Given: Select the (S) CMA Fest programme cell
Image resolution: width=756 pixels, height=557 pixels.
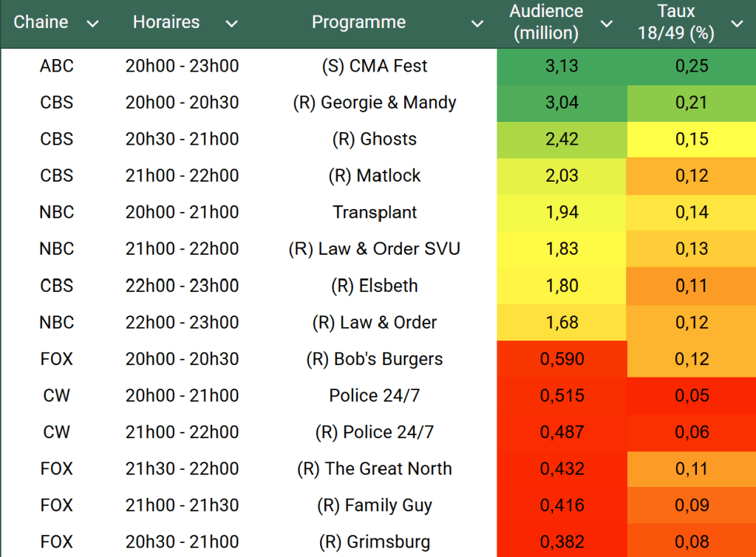Looking at the screenshot, I should 375,66.
